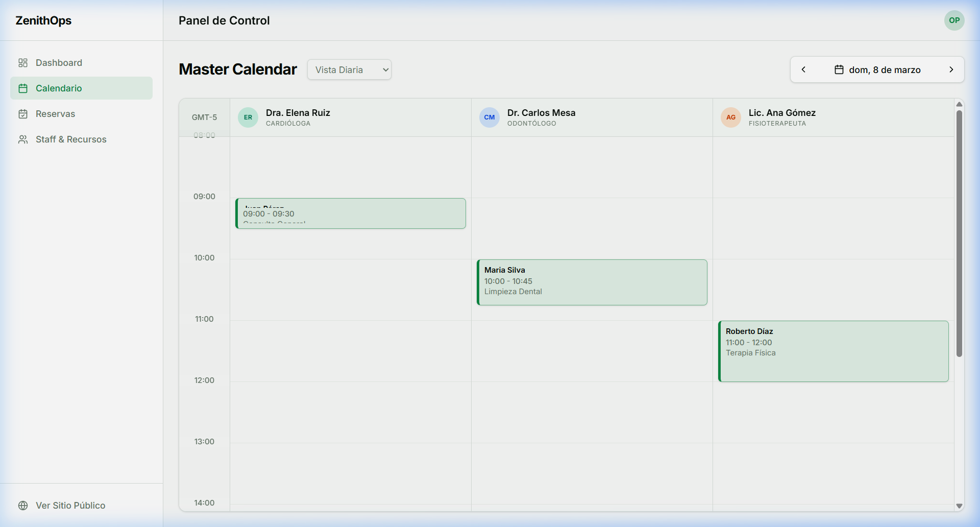Open the Ver Sitio Público link
This screenshot has width=980, height=527.
tap(70, 506)
